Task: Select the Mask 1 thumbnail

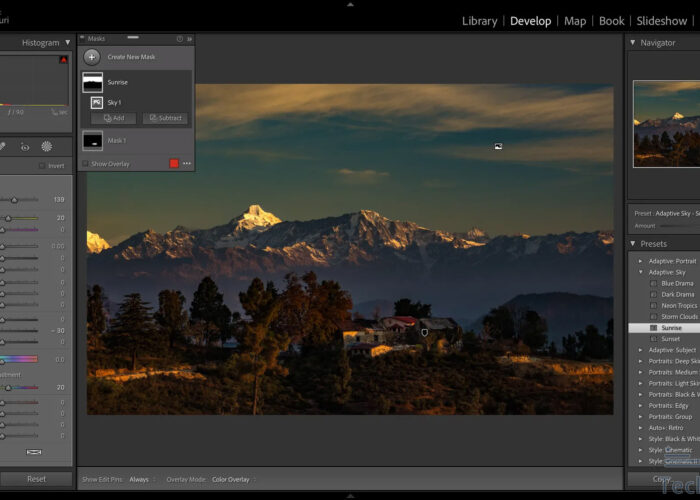Action: click(x=92, y=141)
